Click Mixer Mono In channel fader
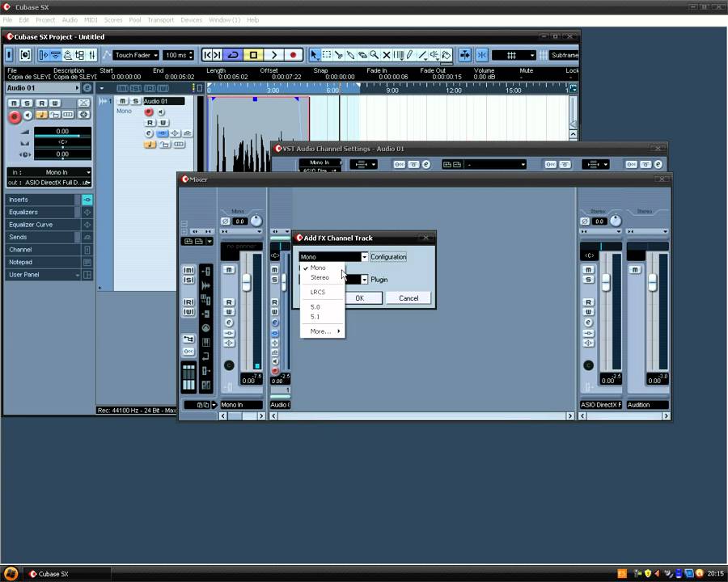This screenshot has height=582, width=728. (x=246, y=282)
